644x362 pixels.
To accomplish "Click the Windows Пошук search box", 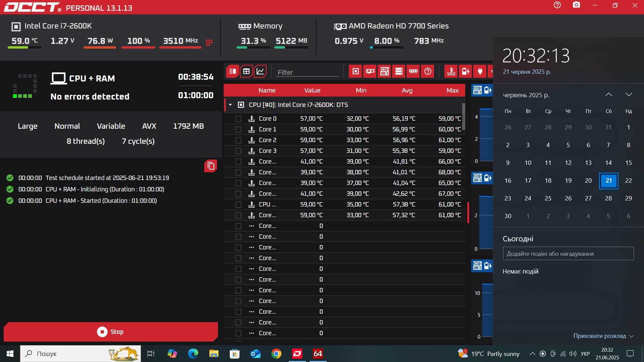I will point(80,354).
